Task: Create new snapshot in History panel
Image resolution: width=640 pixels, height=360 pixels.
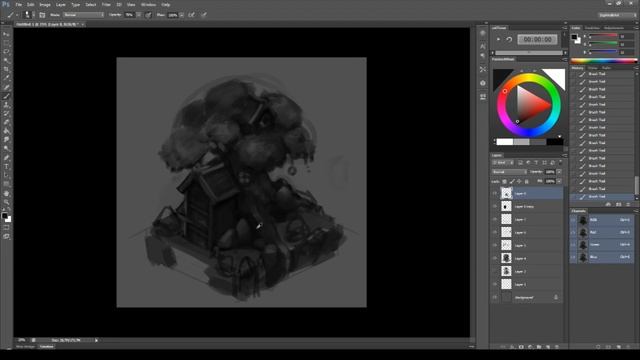Action: (619, 204)
